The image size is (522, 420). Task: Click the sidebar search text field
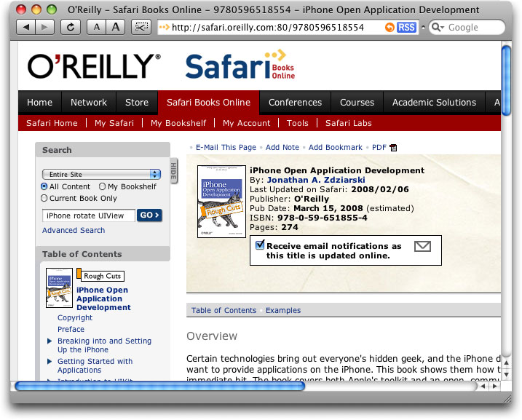pyautogui.click(x=88, y=215)
